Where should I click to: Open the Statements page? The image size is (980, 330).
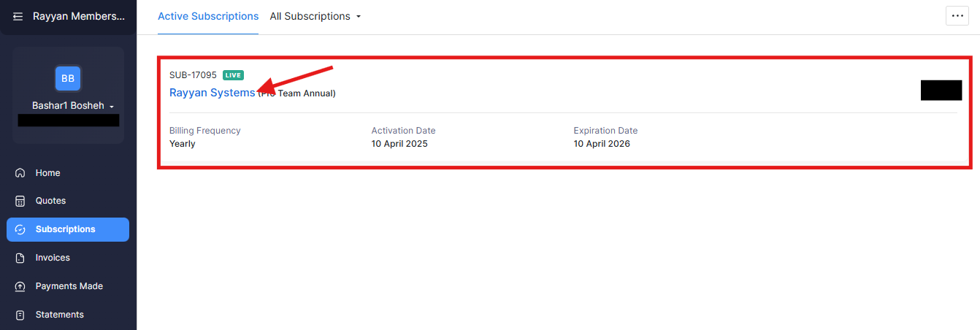(x=60, y=315)
